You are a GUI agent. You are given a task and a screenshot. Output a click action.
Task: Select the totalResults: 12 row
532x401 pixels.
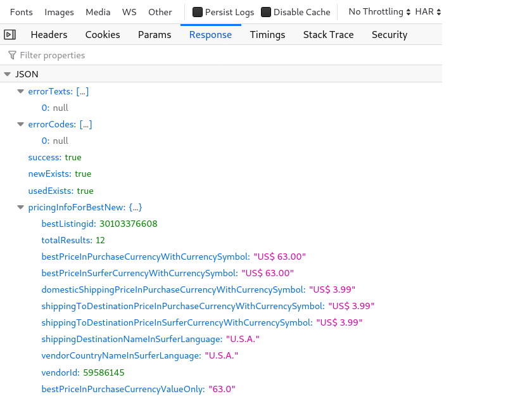221,240
